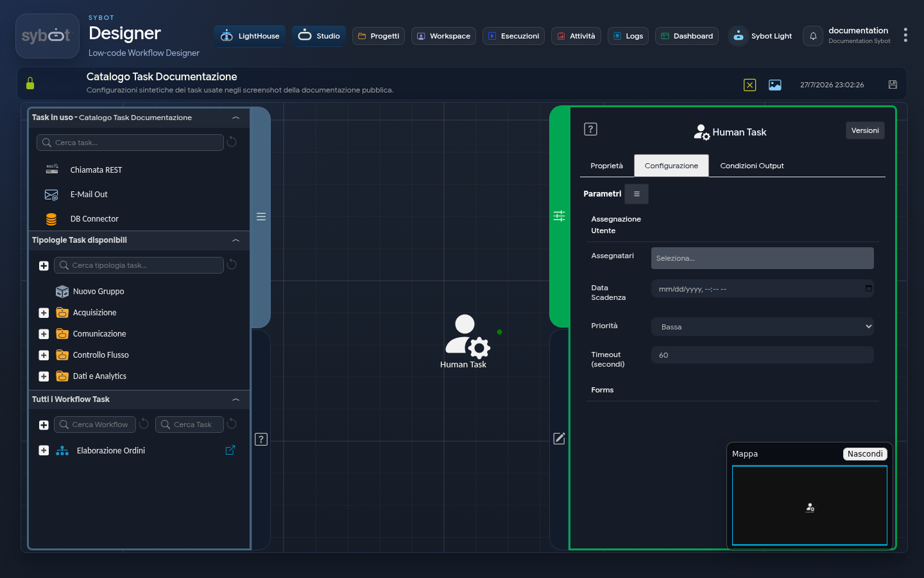The image size is (924, 578).
Task: Collapse the Tipologie Task disponibili section
Action: point(235,240)
